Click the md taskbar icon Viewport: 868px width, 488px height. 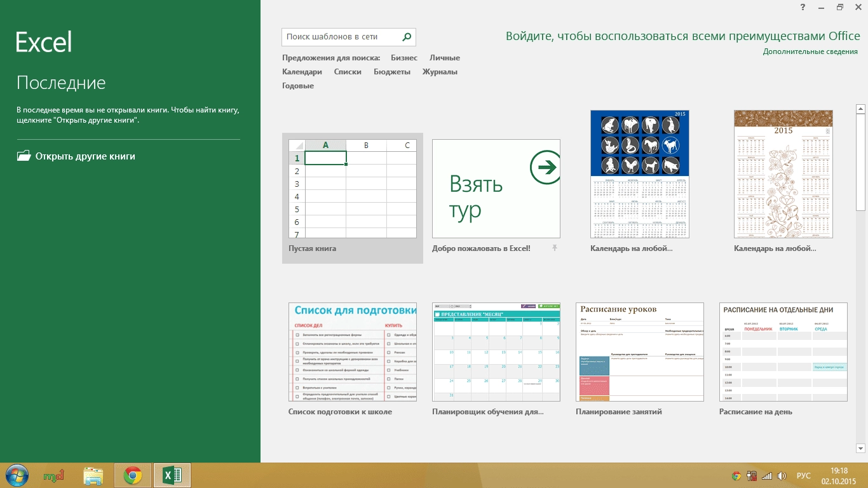point(54,475)
